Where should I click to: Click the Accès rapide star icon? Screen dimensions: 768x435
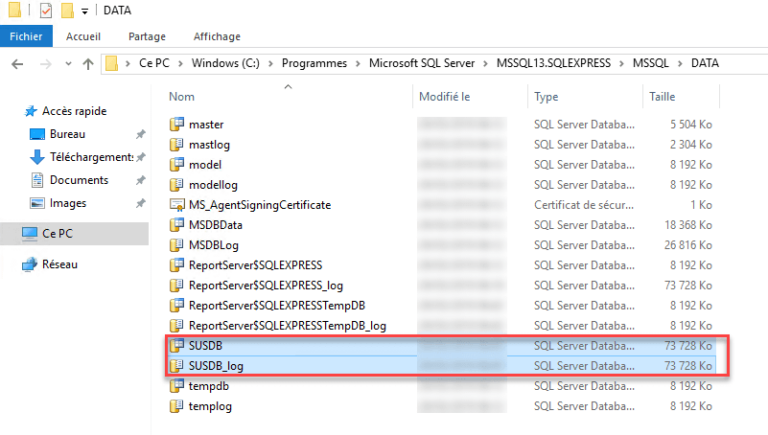pyautogui.click(x=31, y=111)
